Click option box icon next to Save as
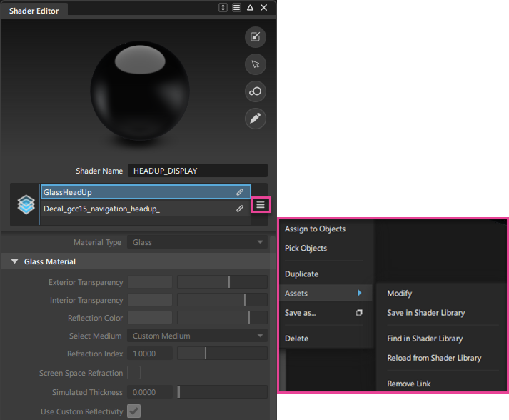The image size is (509, 420). pyautogui.click(x=359, y=312)
